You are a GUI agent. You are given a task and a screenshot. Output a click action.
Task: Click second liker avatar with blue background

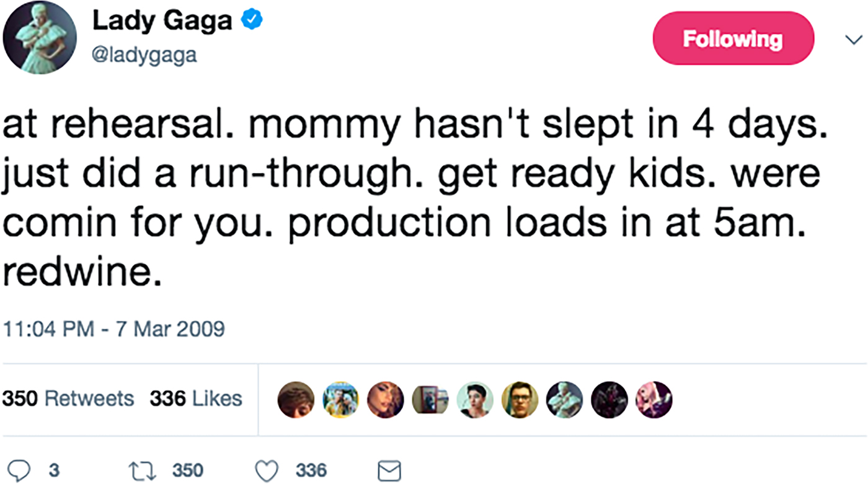coord(341,400)
